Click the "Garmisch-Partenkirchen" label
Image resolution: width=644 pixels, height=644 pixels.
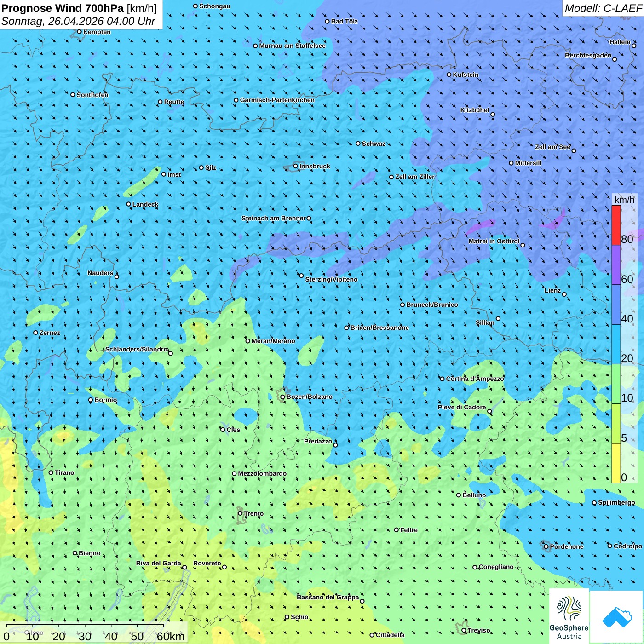coord(277,100)
